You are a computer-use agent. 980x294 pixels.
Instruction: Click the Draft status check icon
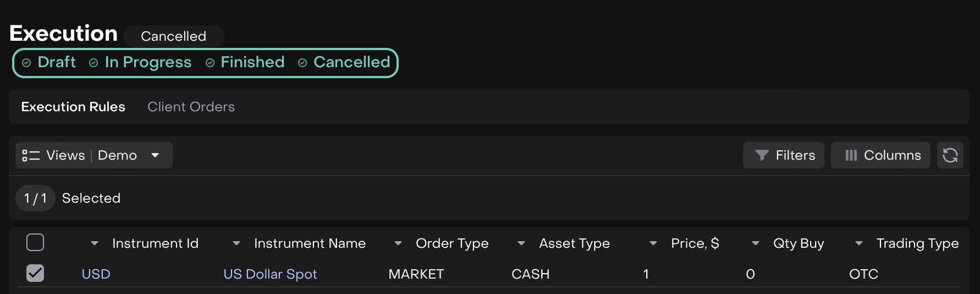tap(26, 63)
